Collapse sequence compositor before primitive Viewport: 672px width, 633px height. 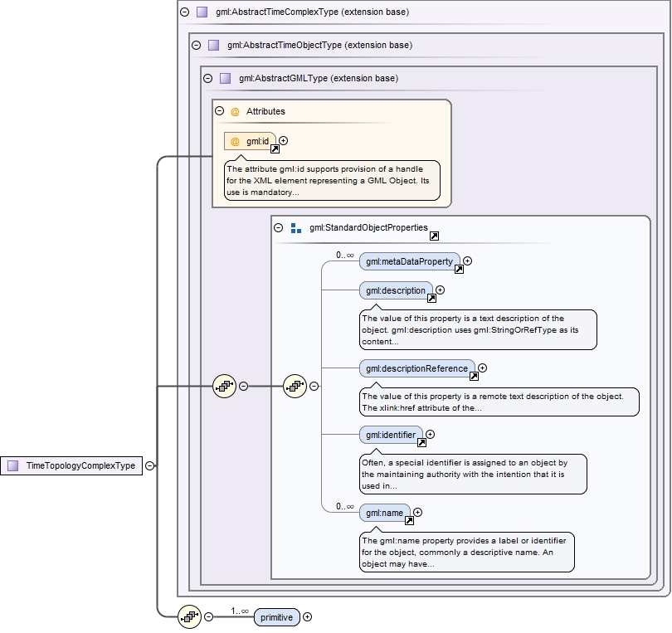(209, 616)
